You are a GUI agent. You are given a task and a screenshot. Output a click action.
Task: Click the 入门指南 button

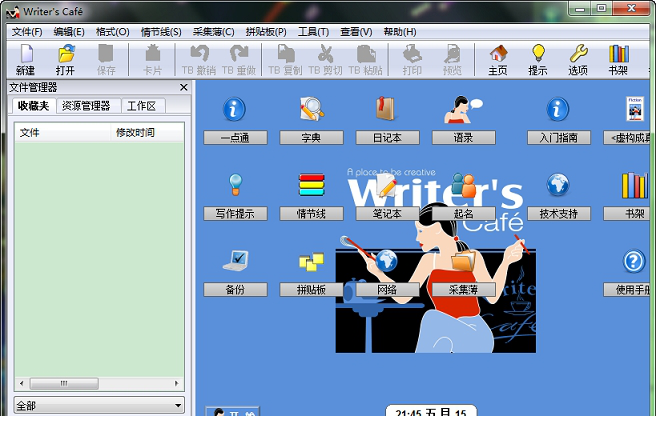[559, 138]
